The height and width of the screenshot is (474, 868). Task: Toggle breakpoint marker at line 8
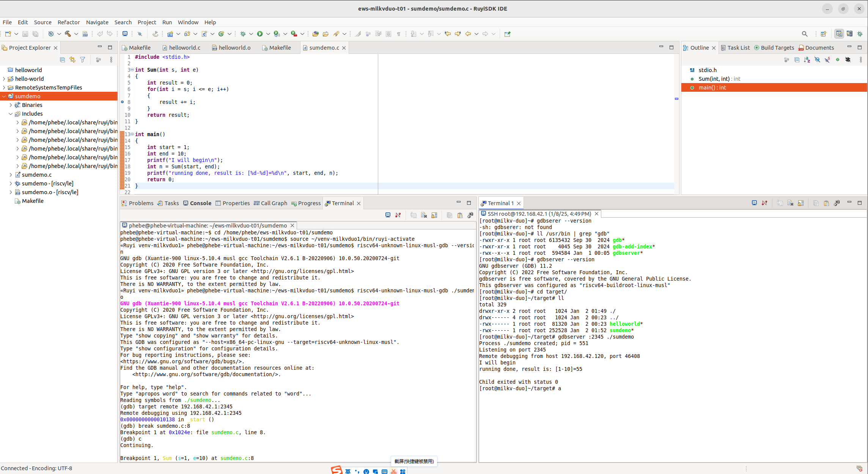coord(122,102)
